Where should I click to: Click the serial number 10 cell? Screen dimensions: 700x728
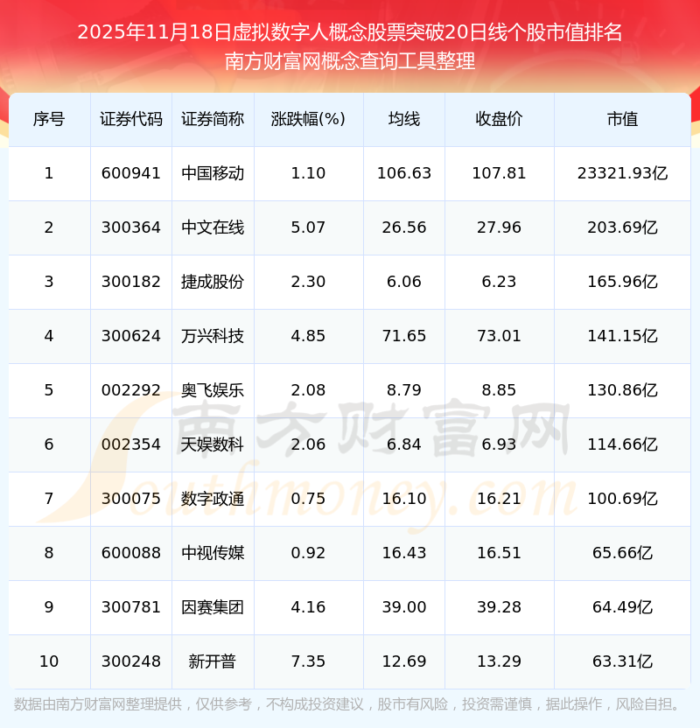point(49,661)
